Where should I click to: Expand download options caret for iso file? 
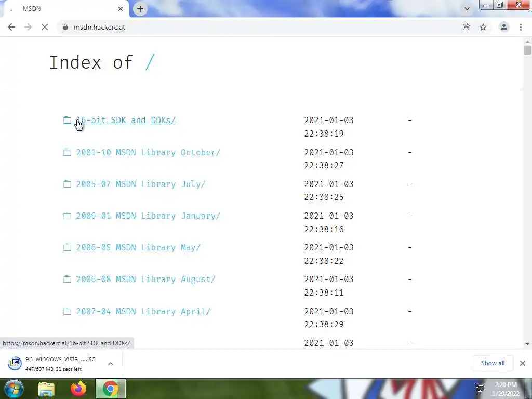pos(111,364)
